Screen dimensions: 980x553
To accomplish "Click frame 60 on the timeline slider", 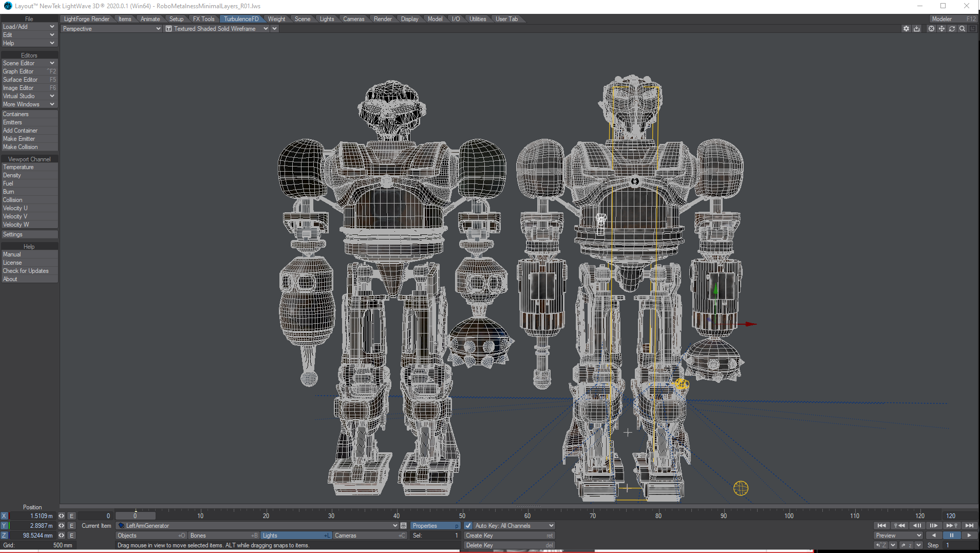I will (x=527, y=516).
